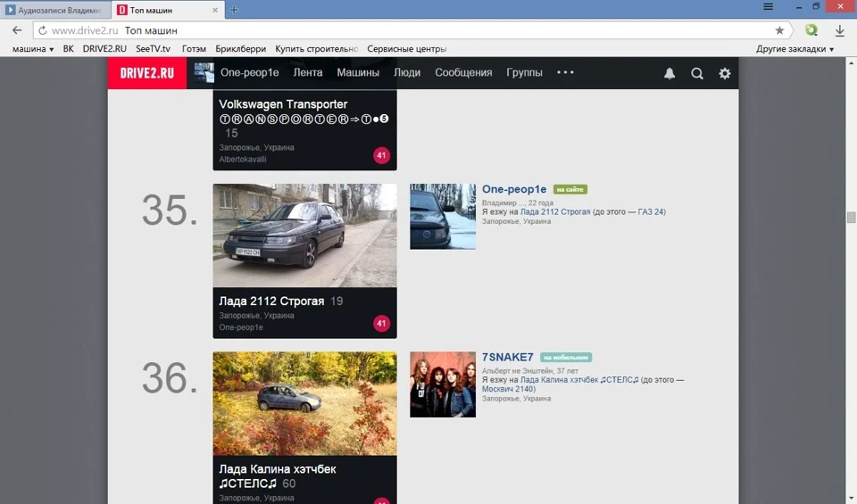Open One-peop1e profile in navbar
This screenshot has height=504, width=857.
coord(250,72)
